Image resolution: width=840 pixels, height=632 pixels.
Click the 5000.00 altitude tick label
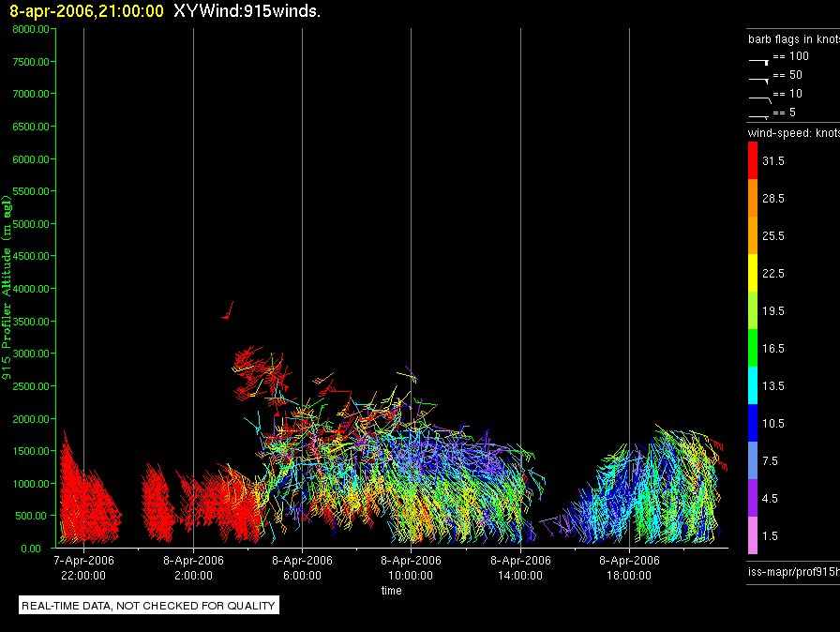(31, 224)
